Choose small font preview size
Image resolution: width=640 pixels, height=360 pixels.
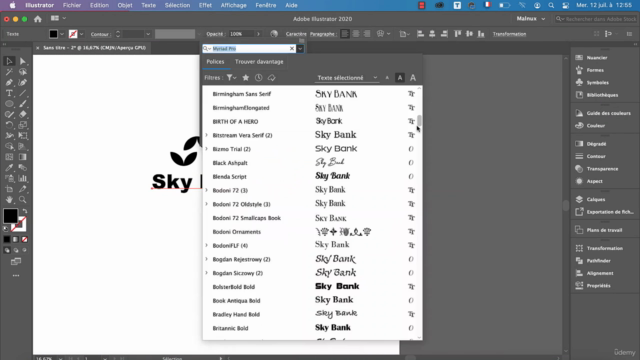tap(387, 78)
